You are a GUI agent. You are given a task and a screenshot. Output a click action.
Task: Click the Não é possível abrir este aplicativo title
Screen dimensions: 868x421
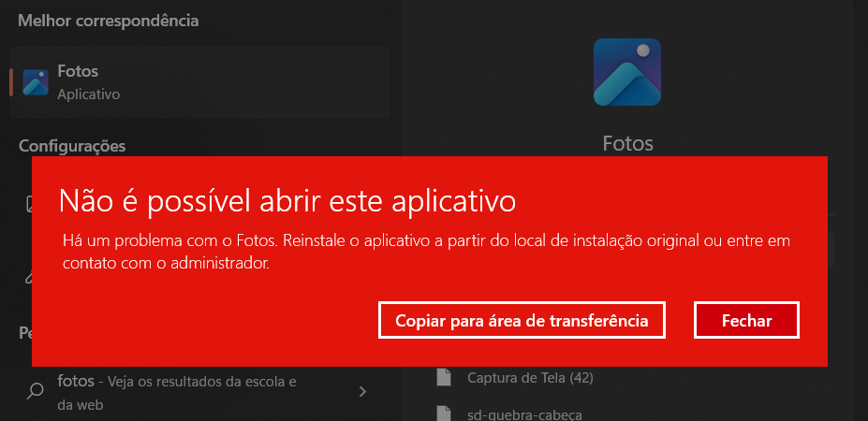click(x=287, y=201)
